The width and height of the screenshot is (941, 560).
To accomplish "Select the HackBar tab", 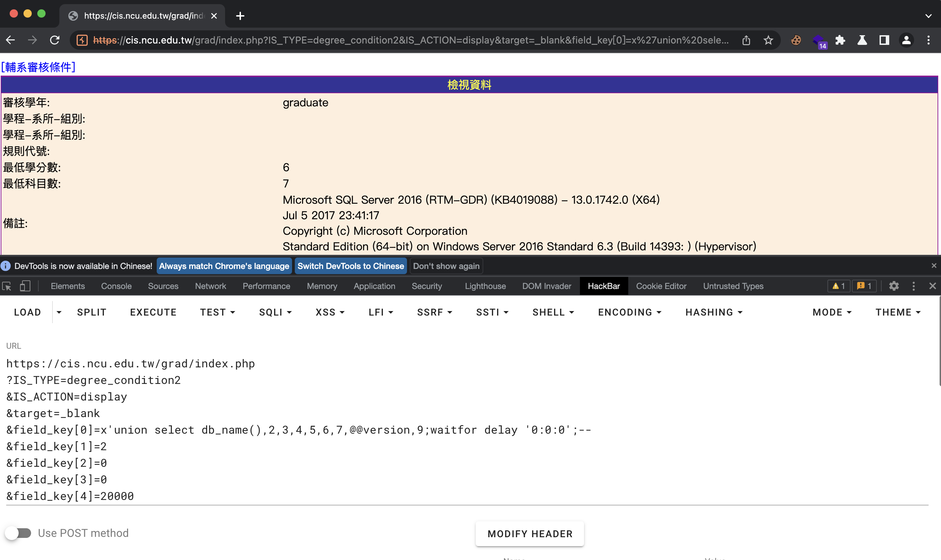I will [604, 286].
